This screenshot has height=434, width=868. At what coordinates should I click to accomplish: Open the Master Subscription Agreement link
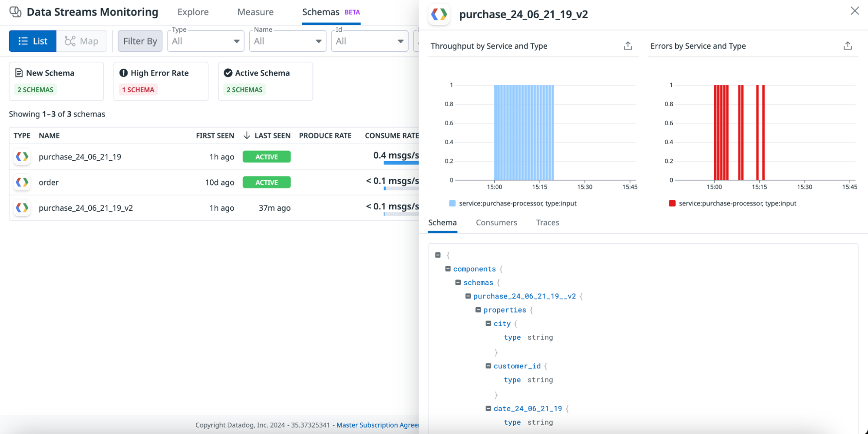click(x=378, y=425)
